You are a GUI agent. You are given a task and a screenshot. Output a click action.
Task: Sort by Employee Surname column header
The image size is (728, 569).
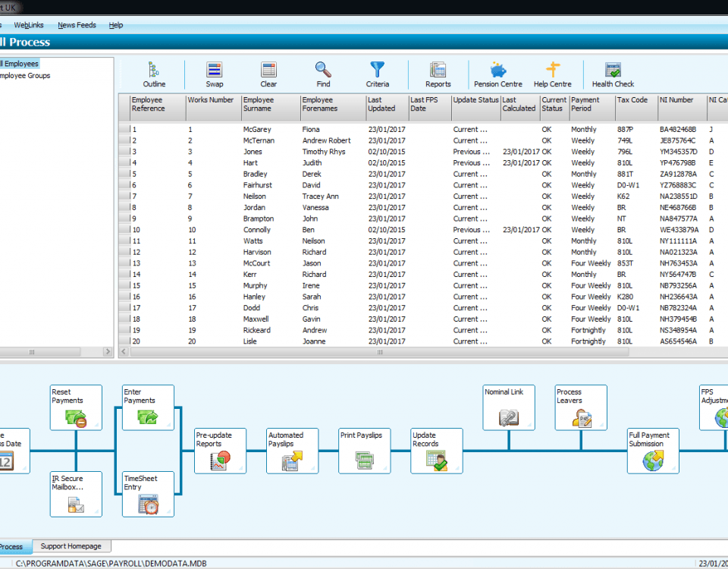[x=271, y=108]
